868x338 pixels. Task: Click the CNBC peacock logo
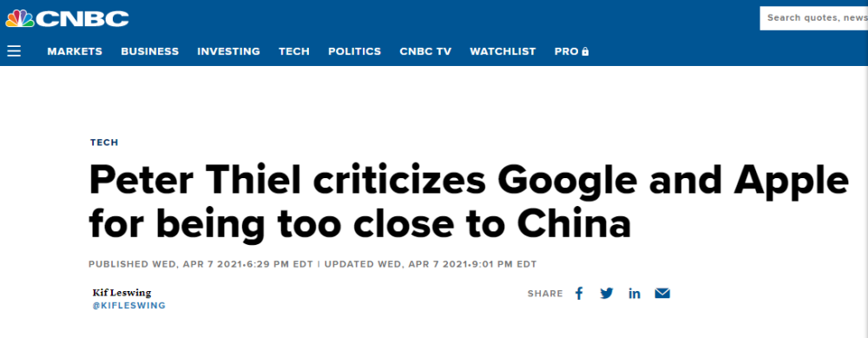[20, 18]
